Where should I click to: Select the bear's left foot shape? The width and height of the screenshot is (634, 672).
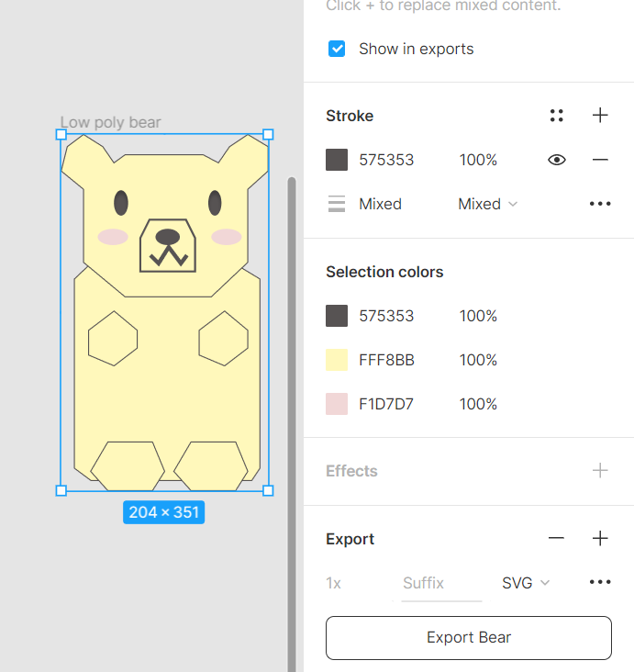point(128,465)
